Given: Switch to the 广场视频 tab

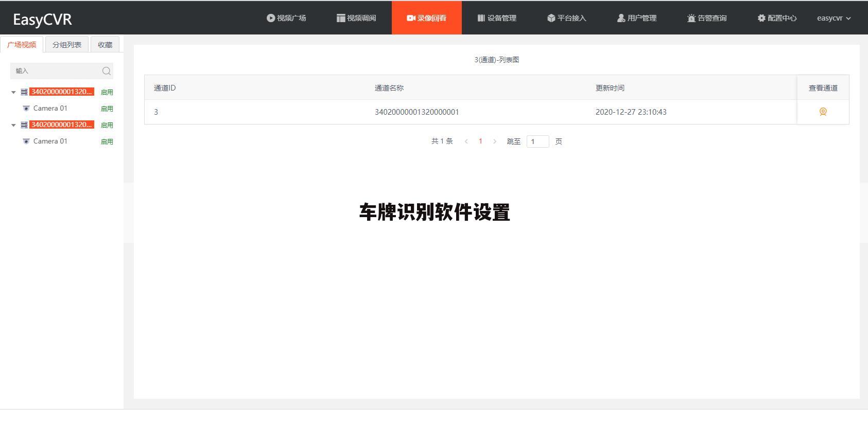Looking at the screenshot, I should (22, 45).
